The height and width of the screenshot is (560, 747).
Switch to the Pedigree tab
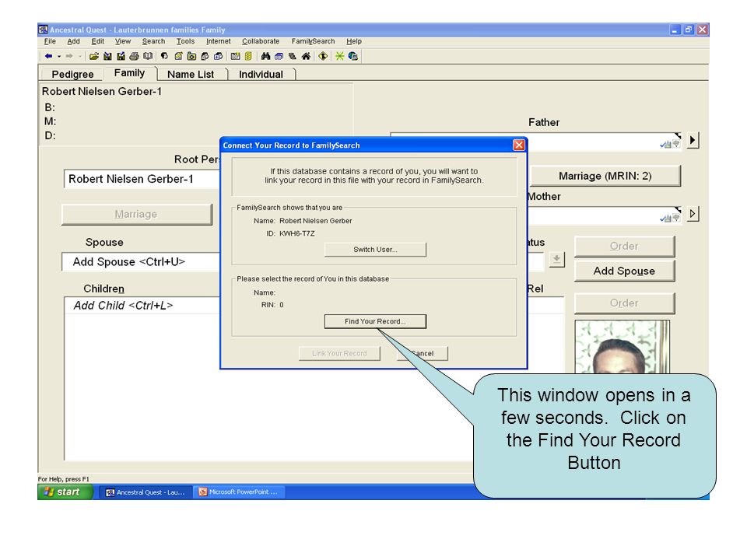(x=72, y=75)
